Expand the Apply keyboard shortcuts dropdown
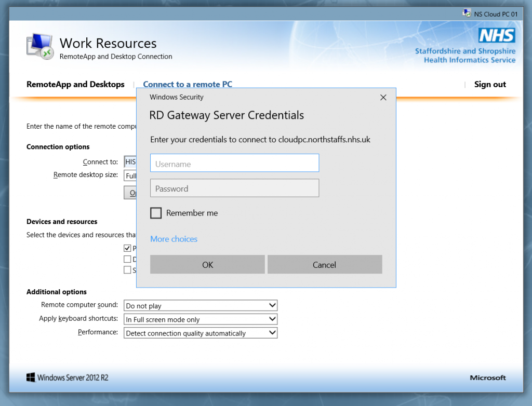Viewport: 532px width, 406px height. [201, 319]
